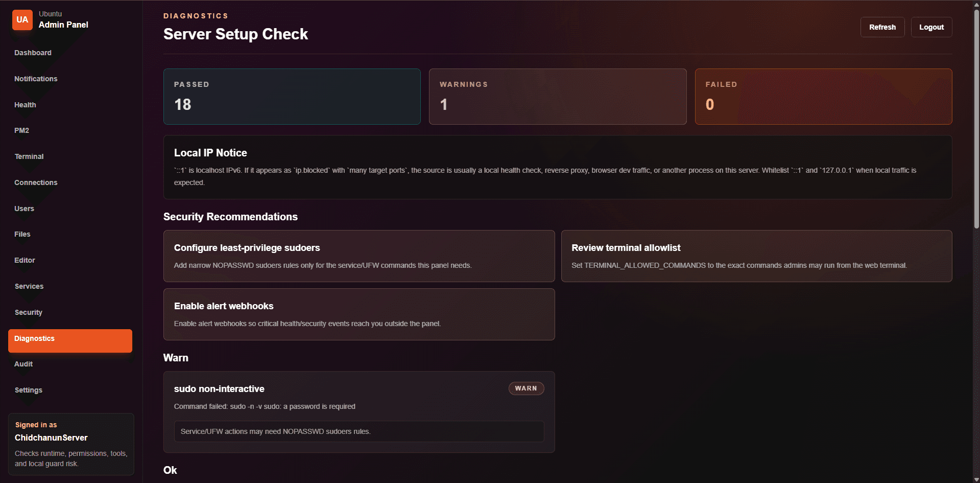
Task: Click the Local IP Notice heading
Action: pyautogui.click(x=210, y=153)
